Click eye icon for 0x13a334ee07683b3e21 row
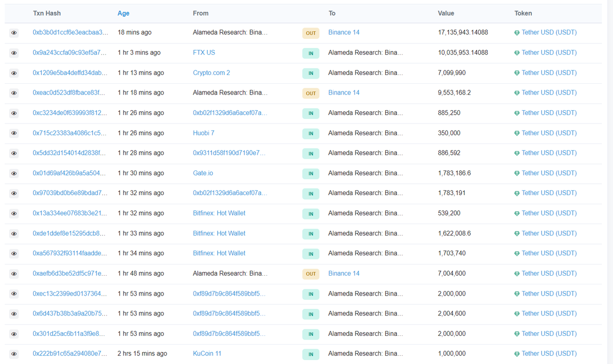 pos(14,213)
